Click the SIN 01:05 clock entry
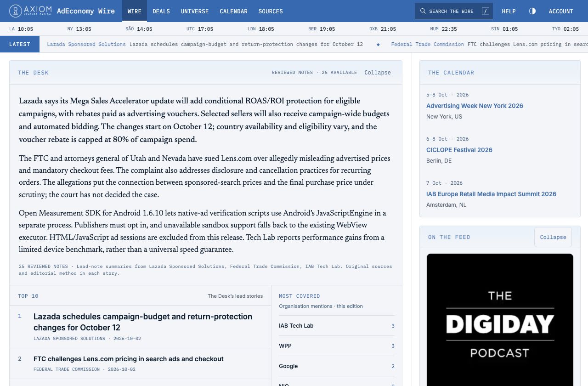The height and width of the screenshot is (386, 588). click(504, 29)
